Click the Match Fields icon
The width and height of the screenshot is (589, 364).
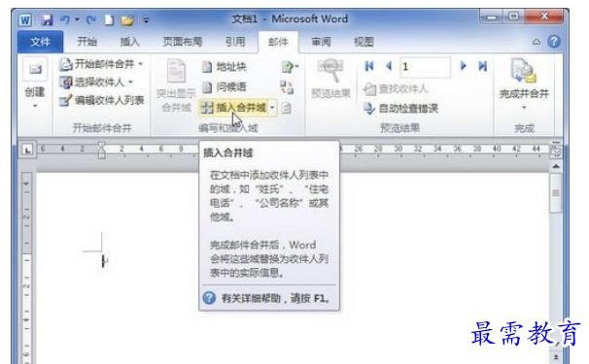(x=287, y=87)
